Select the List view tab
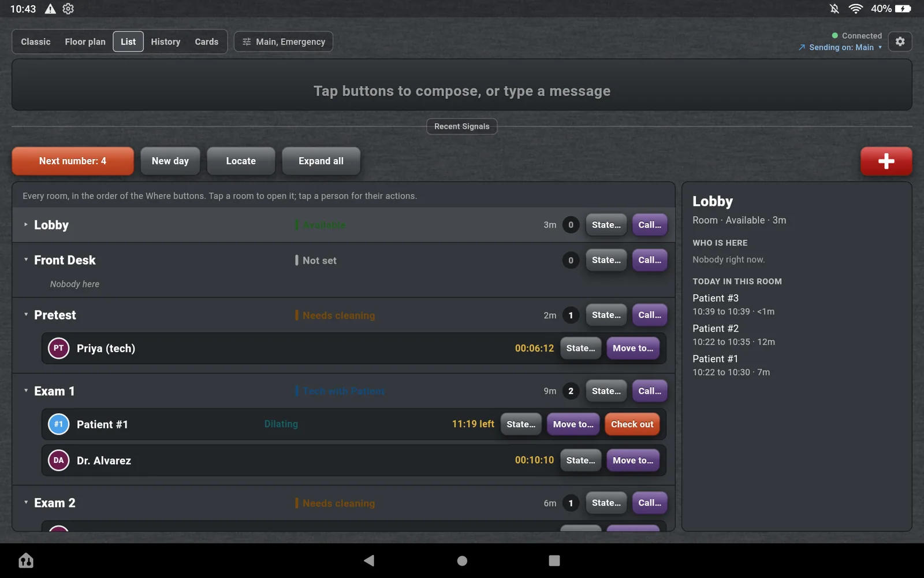This screenshot has height=578, width=924. pyautogui.click(x=128, y=42)
